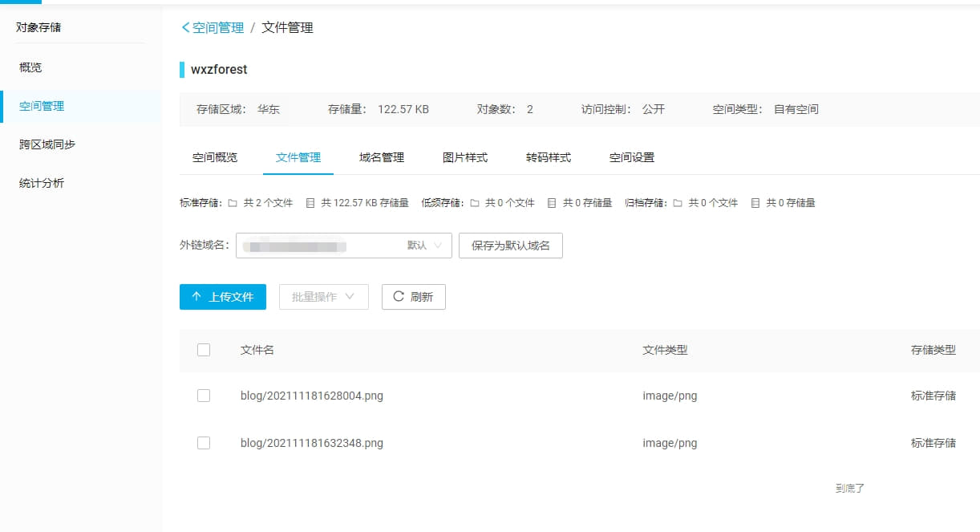Check the box for blog/202111181628004.png
Image resolution: width=980 pixels, height=532 pixels.
(x=204, y=395)
